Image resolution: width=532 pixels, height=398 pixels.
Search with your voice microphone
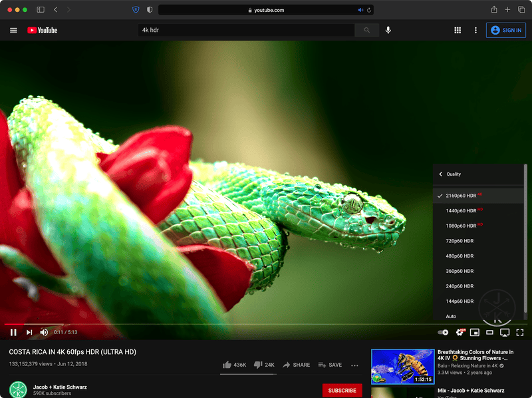pyautogui.click(x=388, y=30)
